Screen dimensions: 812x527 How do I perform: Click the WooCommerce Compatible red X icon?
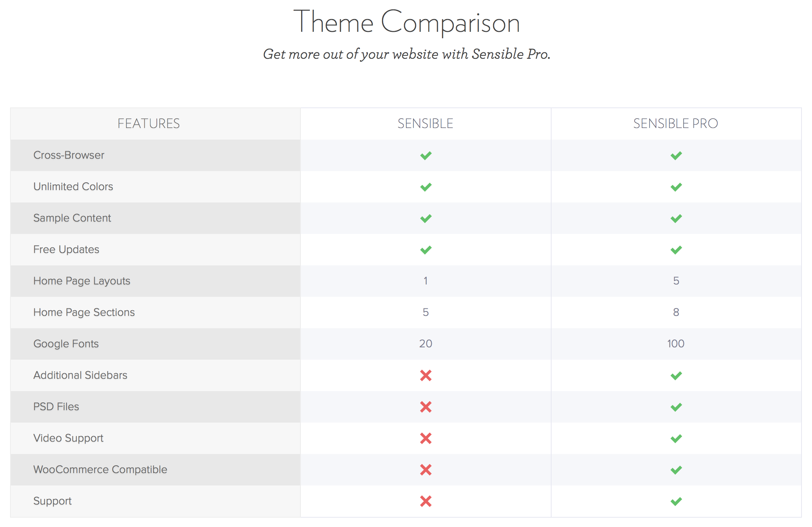pos(426,470)
